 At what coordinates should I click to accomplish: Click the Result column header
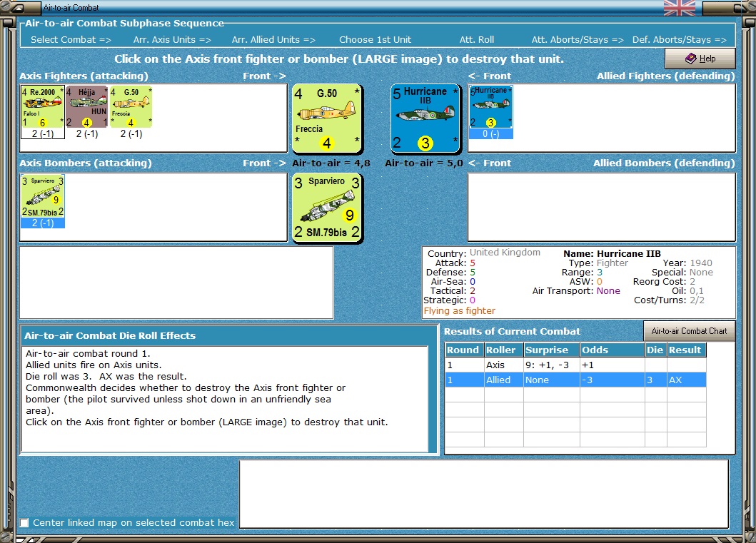(687, 350)
